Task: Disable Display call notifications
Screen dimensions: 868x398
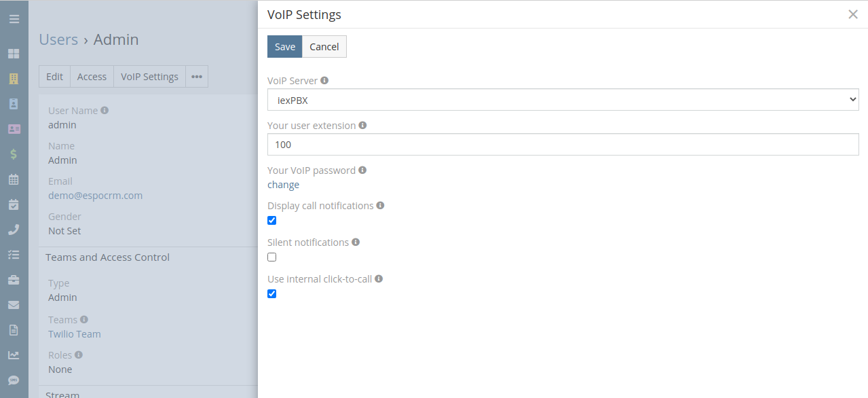Action: pos(271,220)
